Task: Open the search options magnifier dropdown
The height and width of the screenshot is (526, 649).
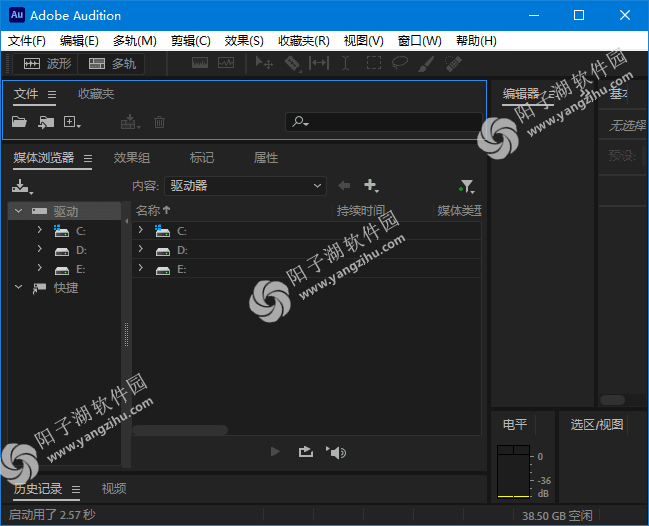Action: [300, 122]
